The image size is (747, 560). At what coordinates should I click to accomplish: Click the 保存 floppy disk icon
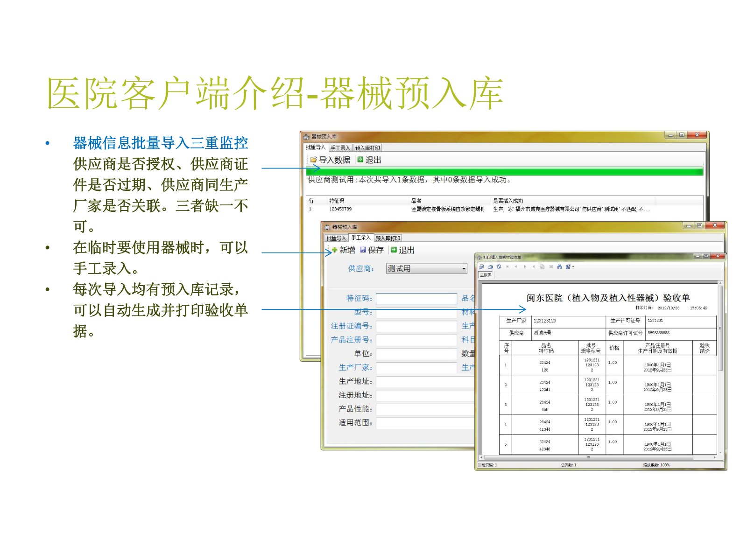(x=363, y=250)
